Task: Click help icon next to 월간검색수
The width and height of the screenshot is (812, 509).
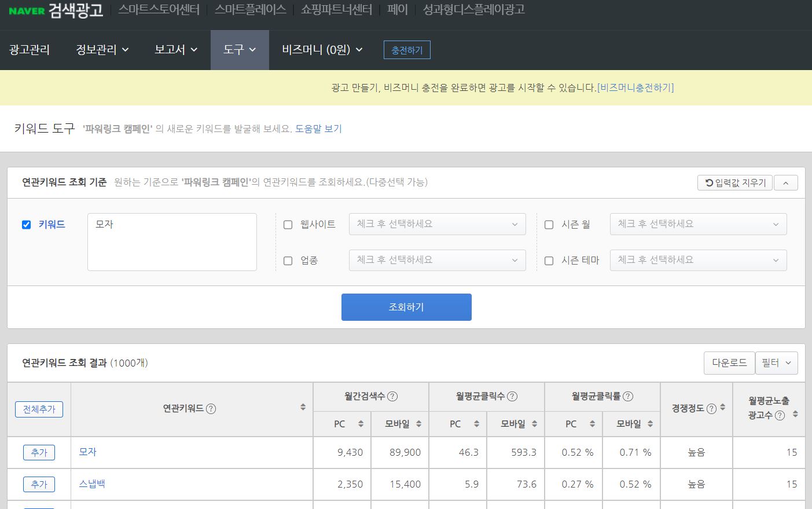Action: point(392,397)
